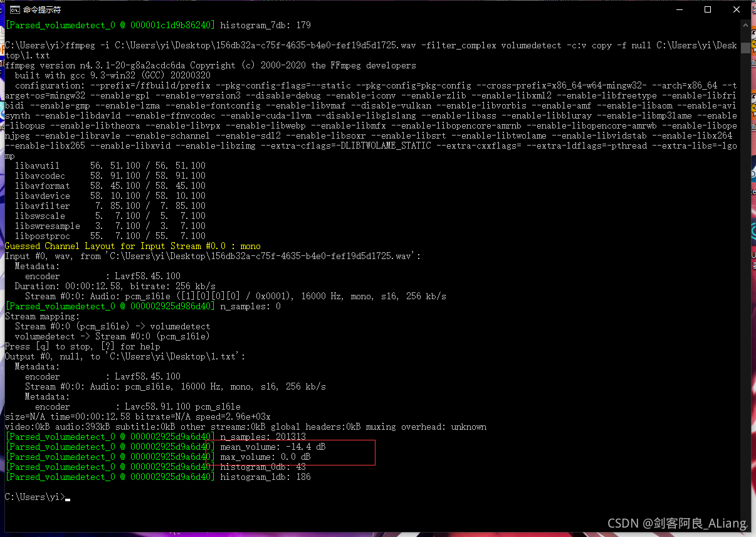The width and height of the screenshot is (756, 537).
Task: Minimize the Command Prompt window
Action: pos(679,9)
